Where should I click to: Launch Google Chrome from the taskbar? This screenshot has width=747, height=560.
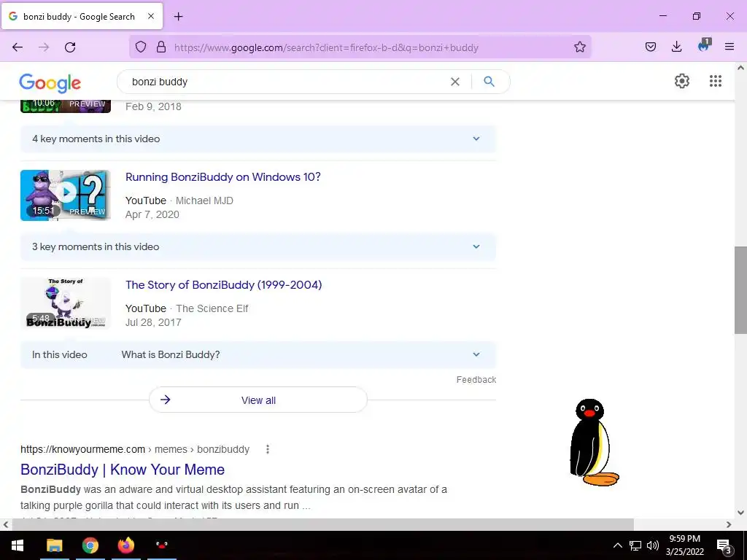[x=90, y=545]
